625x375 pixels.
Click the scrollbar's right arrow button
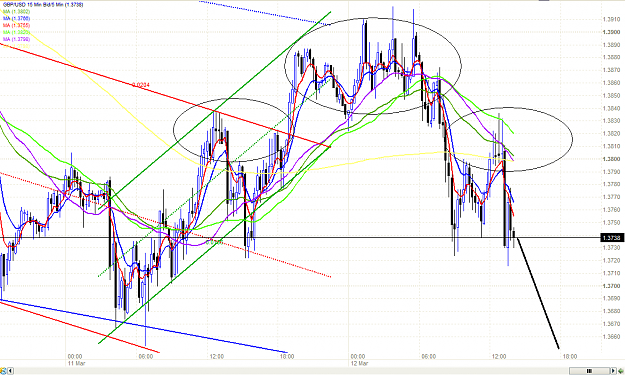click(613, 371)
